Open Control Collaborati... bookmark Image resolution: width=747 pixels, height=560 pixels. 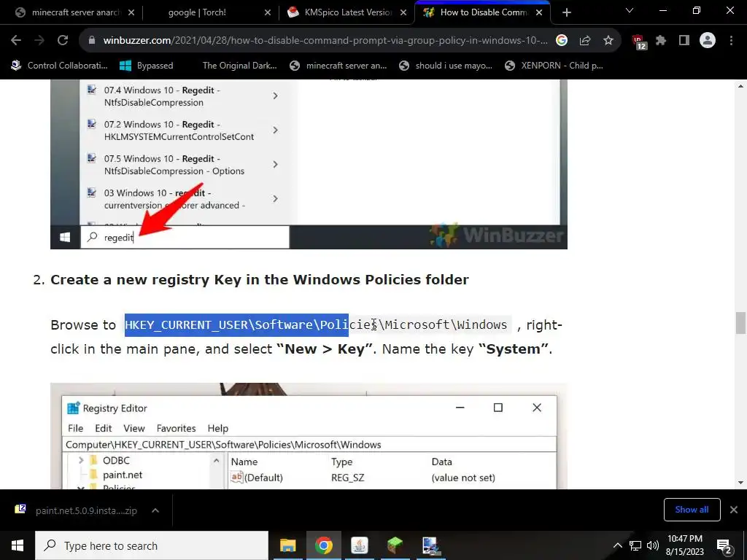point(59,66)
